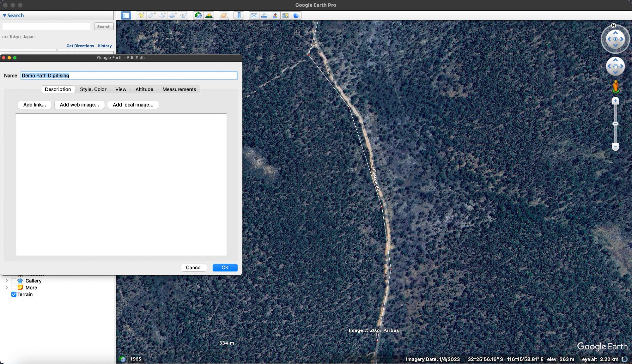Cancel the Edit Path dialog
Screen dimensions: 632x364
pyautogui.click(x=194, y=268)
